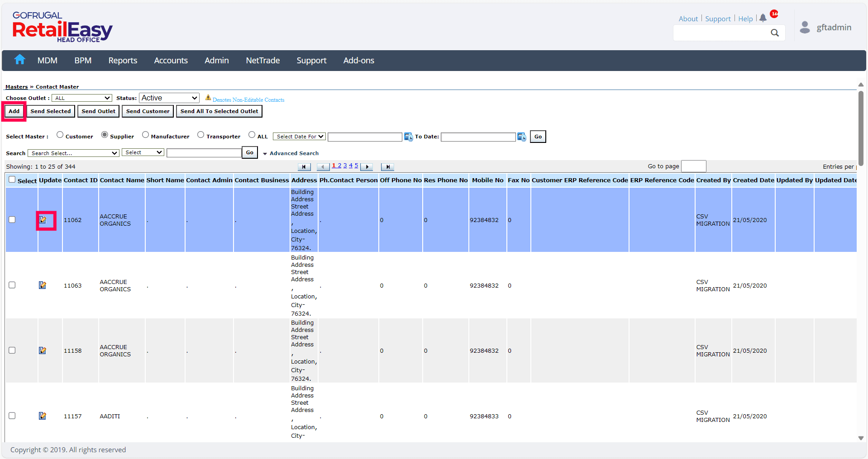Open the Select Date For dropdown
Screen dimensions: 868x459
tap(299, 137)
